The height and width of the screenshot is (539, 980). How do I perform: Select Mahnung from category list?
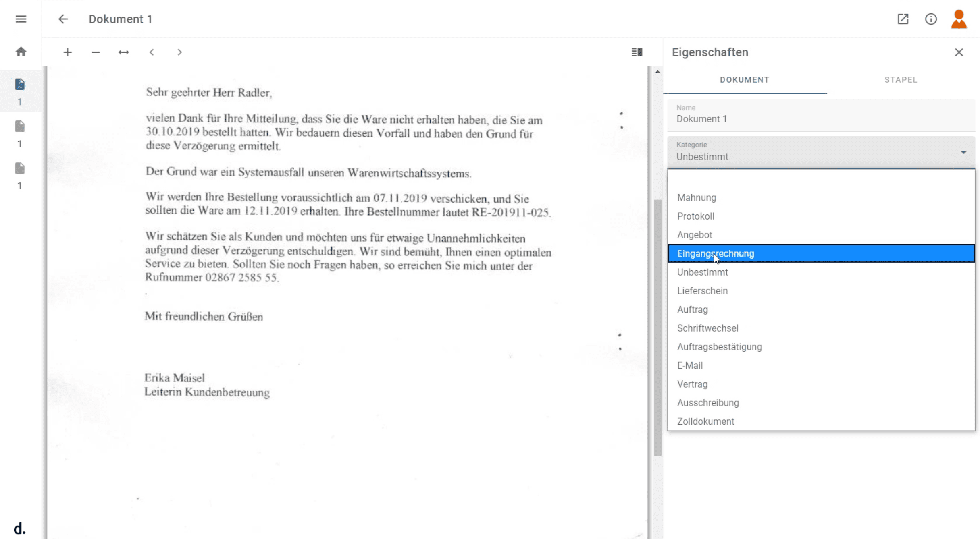coord(821,197)
